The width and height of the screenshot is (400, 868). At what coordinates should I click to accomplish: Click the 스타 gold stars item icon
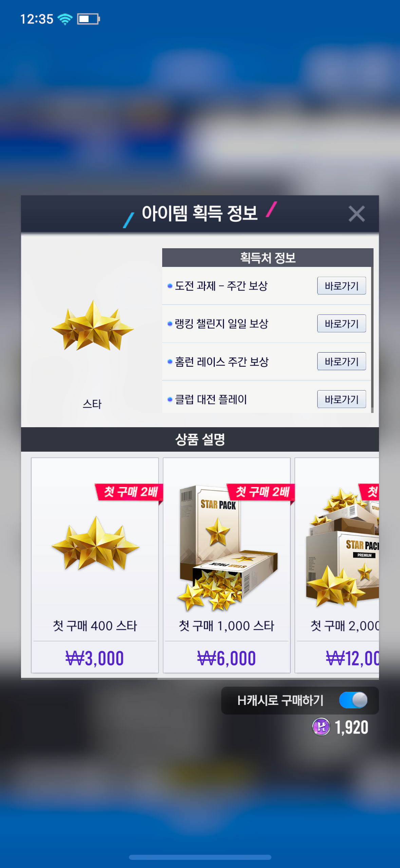[92, 326]
